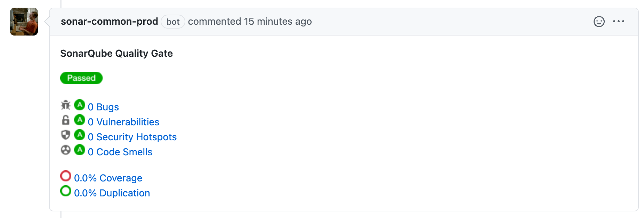View the 0.0% Duplication report
Image resolution: width=644 pixels, height=218 pixels.
[112, 193]
